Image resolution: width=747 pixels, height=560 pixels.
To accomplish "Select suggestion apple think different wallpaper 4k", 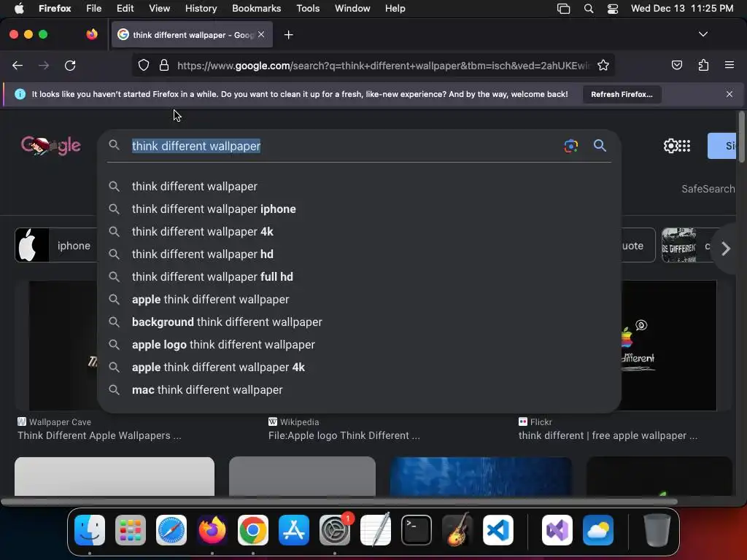I will pos(359,367).
